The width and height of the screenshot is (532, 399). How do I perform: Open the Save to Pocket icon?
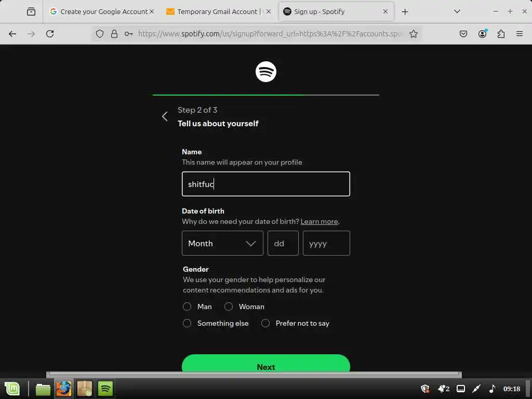(463, 34)
